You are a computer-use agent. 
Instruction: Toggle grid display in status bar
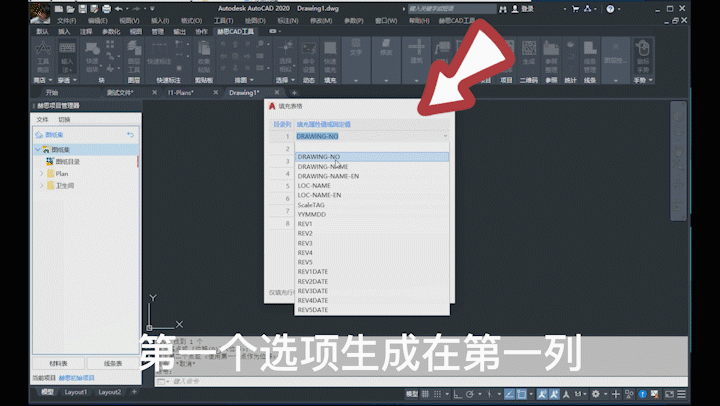point(426,394)
